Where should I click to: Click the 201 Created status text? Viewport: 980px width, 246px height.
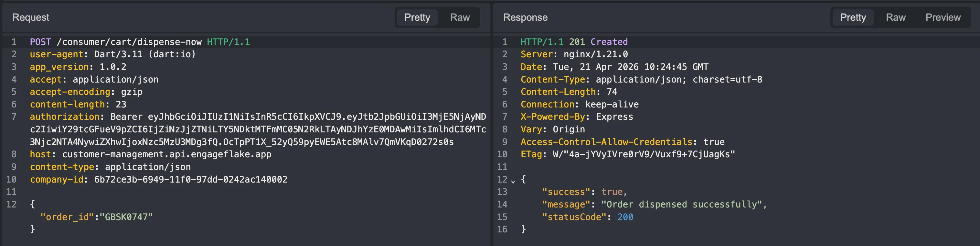coord(598,42)
